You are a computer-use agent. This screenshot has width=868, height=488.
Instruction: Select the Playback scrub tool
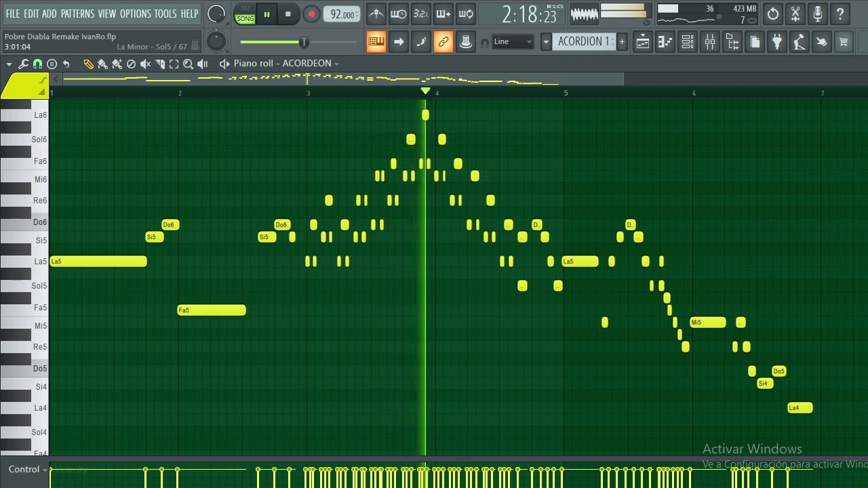202,64
